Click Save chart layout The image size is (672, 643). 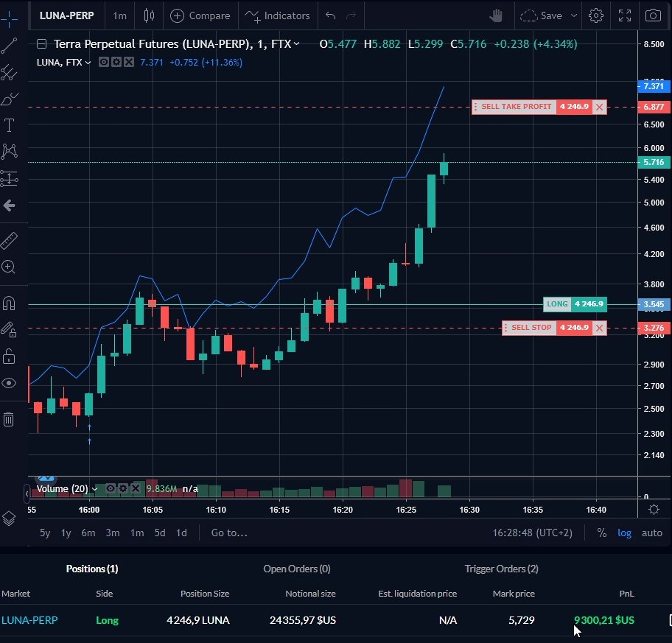coord(542,16)
